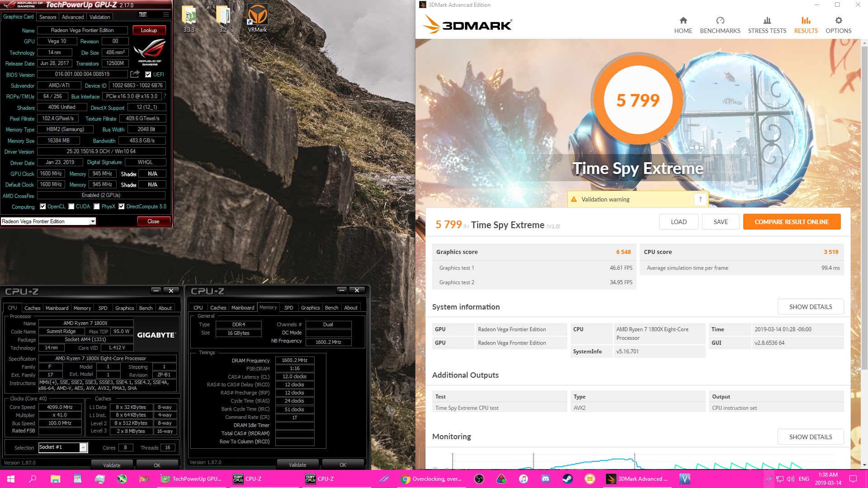
Task: Open iTunes music icon on taskbar
Action: click(524, 479)
